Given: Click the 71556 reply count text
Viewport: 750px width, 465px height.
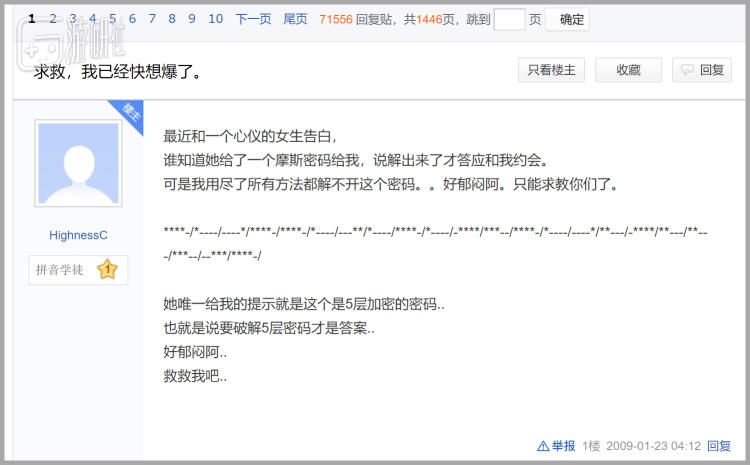Looking at the screenshot, I should [336, 19].
